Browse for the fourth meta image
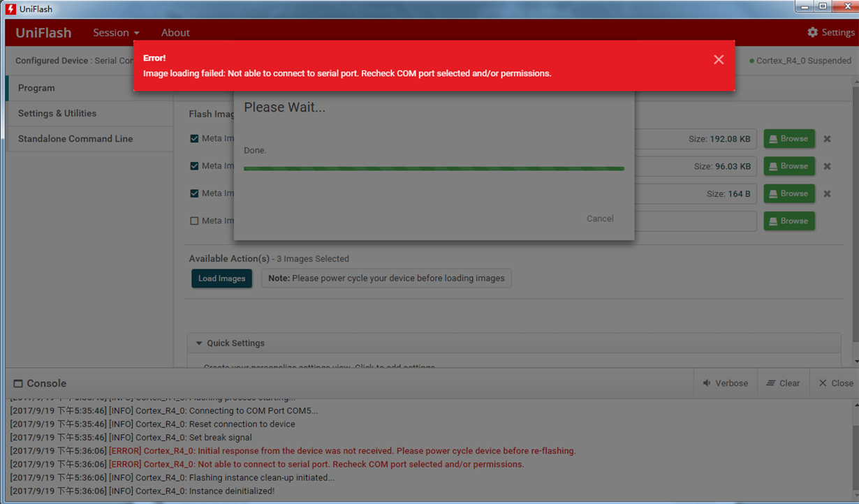Viewport: 859px width, 504px height. click(x=789, y=221)
